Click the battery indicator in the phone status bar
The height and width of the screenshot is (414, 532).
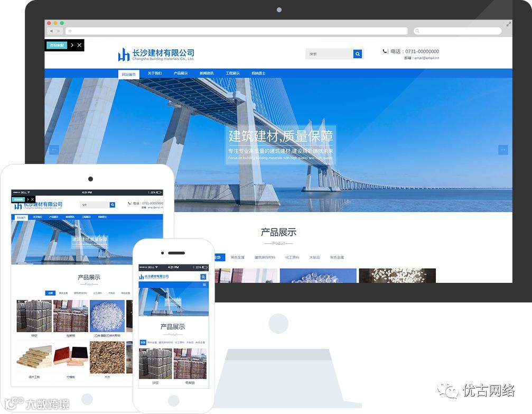(x=205, y=268)
